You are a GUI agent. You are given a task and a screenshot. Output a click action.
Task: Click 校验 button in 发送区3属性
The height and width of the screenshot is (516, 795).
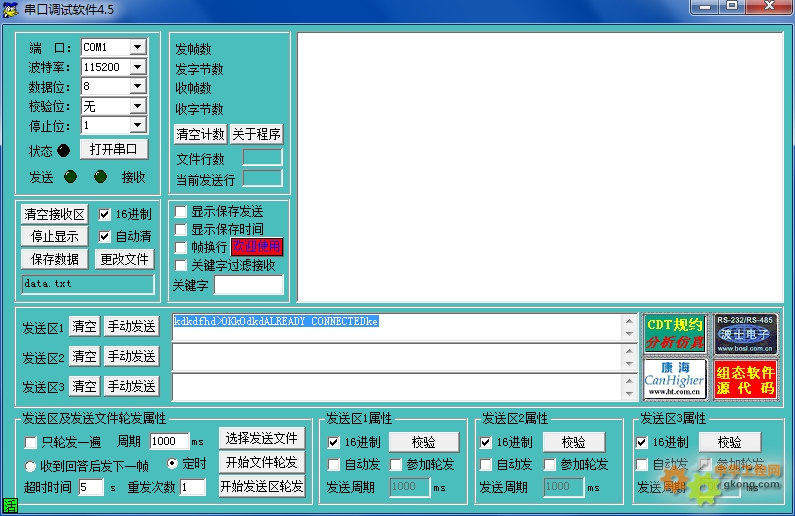coord(730,442)
